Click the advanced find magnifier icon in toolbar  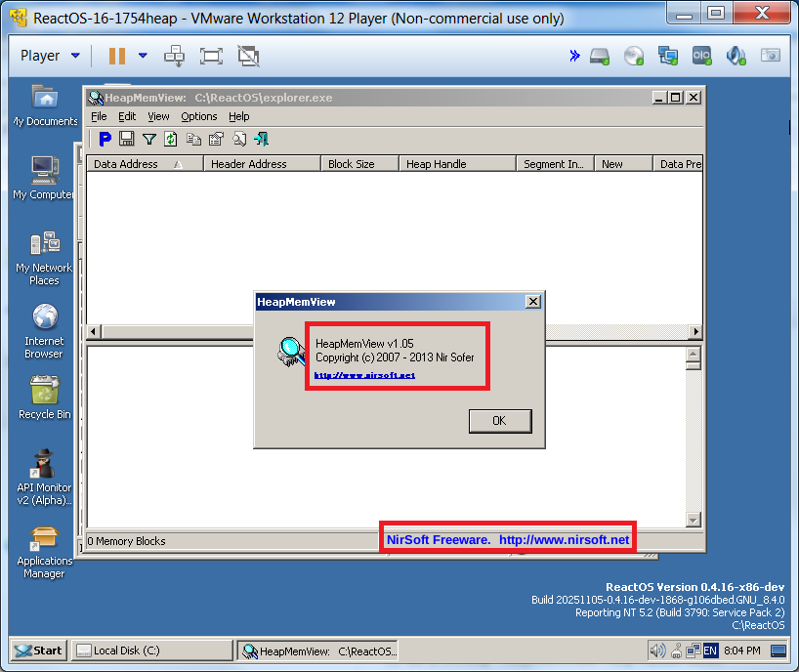click(238, 139)
